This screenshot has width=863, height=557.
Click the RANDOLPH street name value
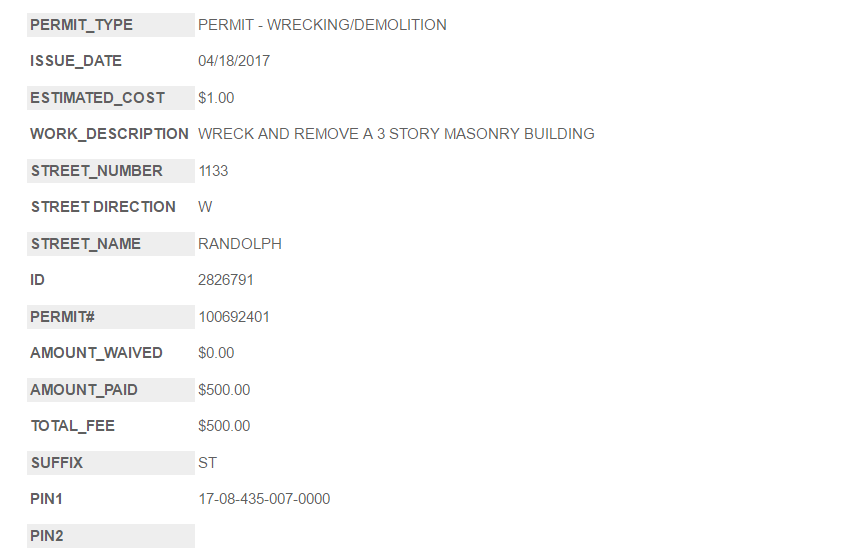240,244
